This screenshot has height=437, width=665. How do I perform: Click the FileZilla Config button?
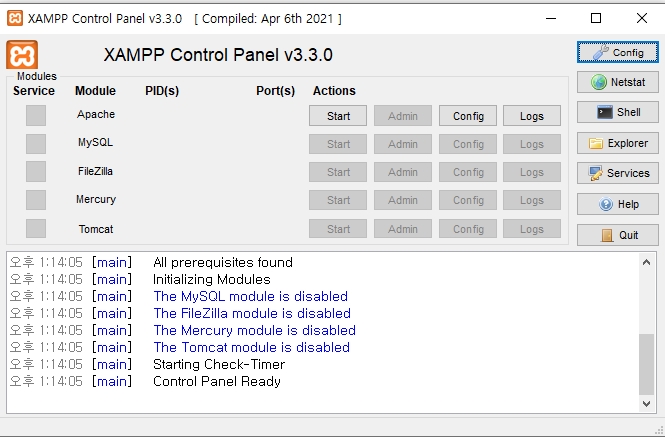tap(468, 172)
